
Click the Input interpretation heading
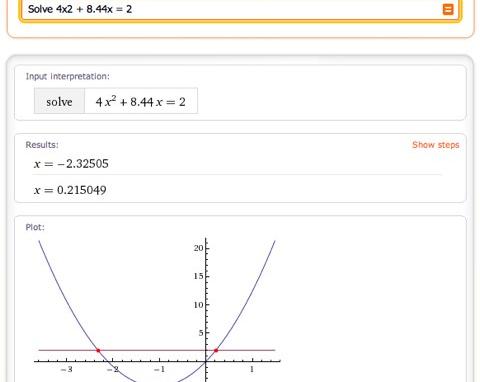tap(67, 76)
